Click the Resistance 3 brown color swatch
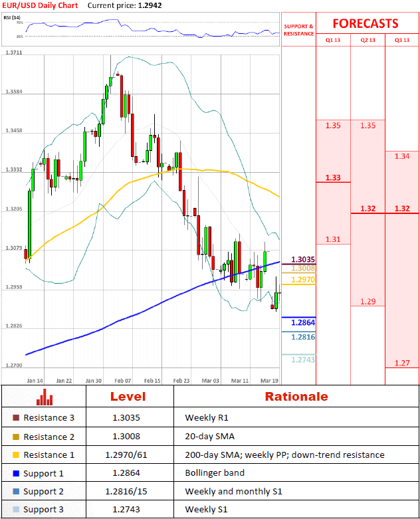The height and width of the screenshot is (519, 420). [x=16, y=418]
